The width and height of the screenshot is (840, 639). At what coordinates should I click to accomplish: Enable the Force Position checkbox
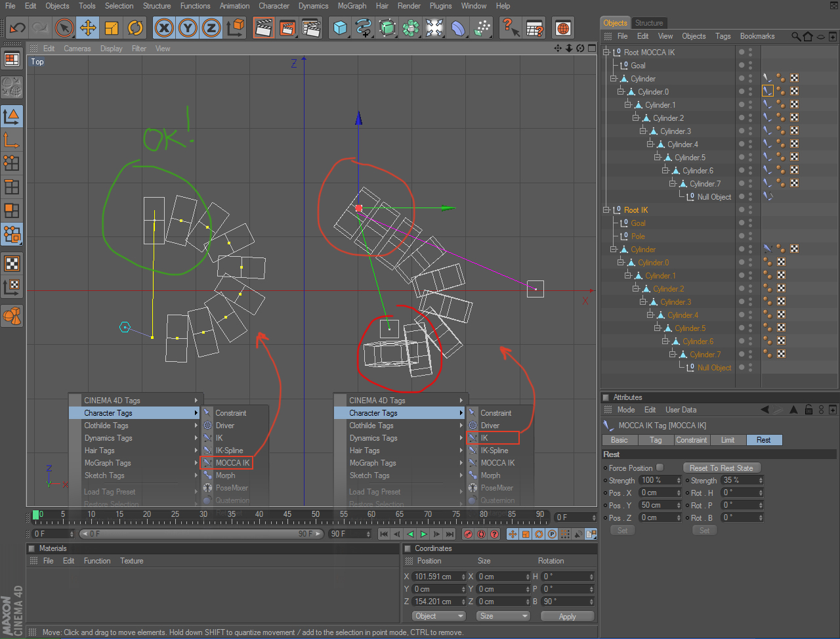[x=660, y=468]
